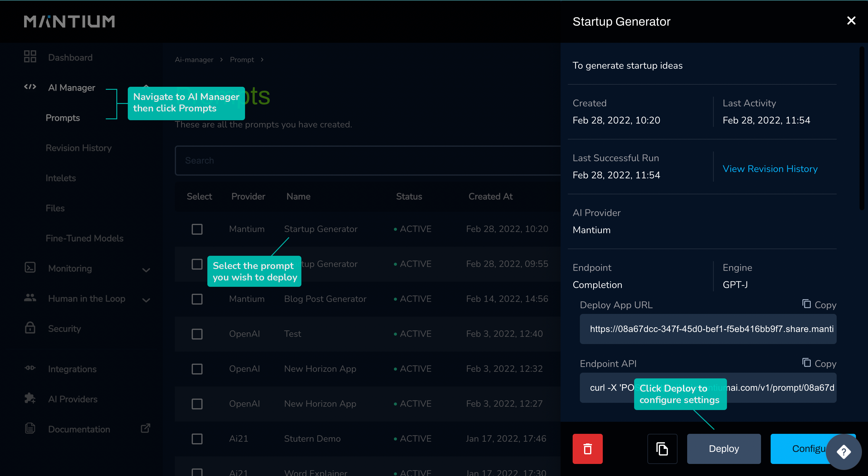Screen dimensions: 868x476
Task: Expand the Monitoring menu chevron
Action: pos(146,270)
